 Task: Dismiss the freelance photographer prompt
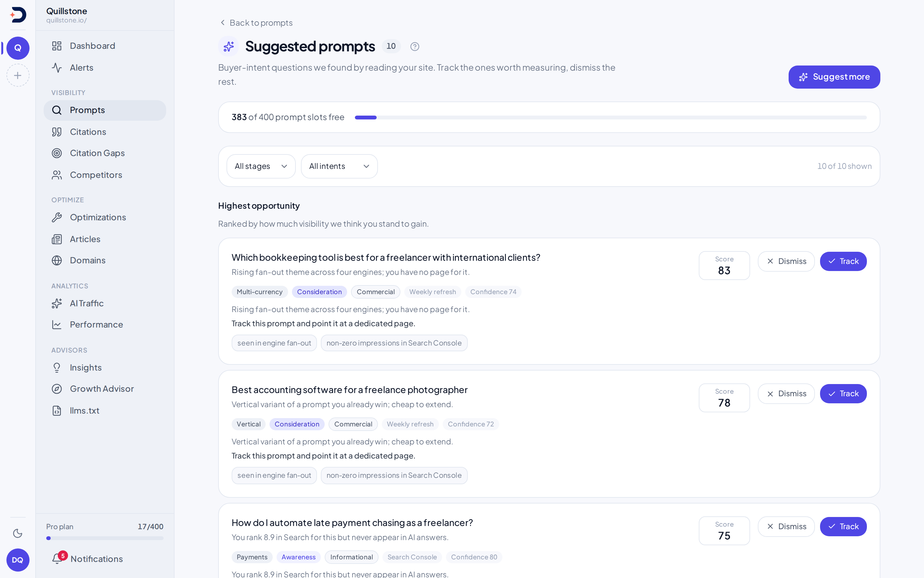(786, 394)
